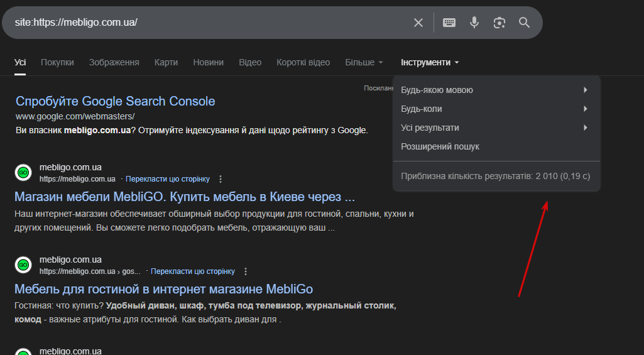
Task: Click into the search query input field
Action: pyautogui.click(x=207, y=23)
